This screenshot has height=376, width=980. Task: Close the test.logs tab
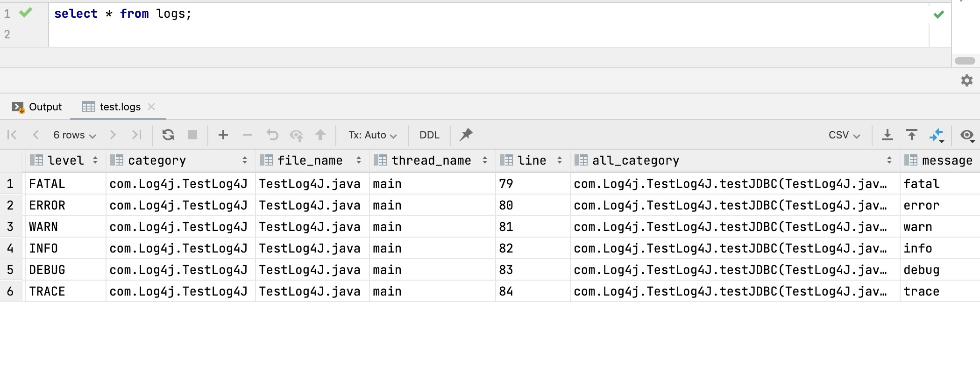[x=151, y=107]
